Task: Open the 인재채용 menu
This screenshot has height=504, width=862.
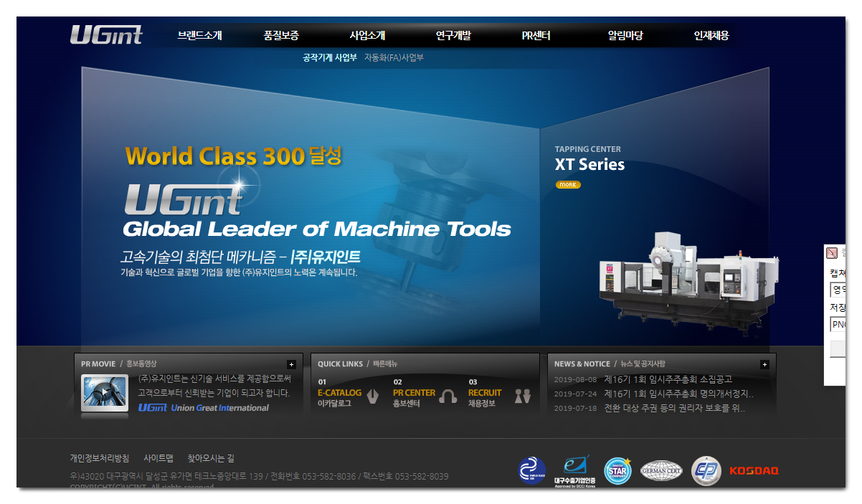Action: (x=711, y=35)
